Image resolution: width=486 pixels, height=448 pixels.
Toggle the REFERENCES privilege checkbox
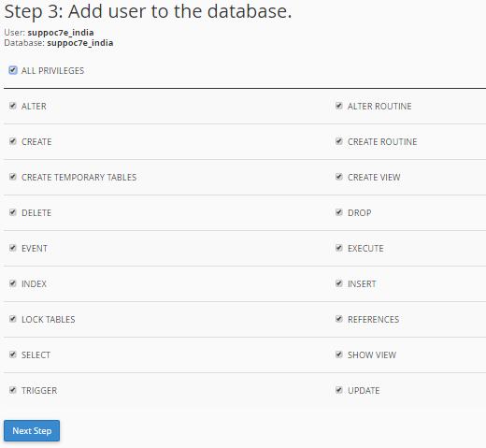[339, 319]
